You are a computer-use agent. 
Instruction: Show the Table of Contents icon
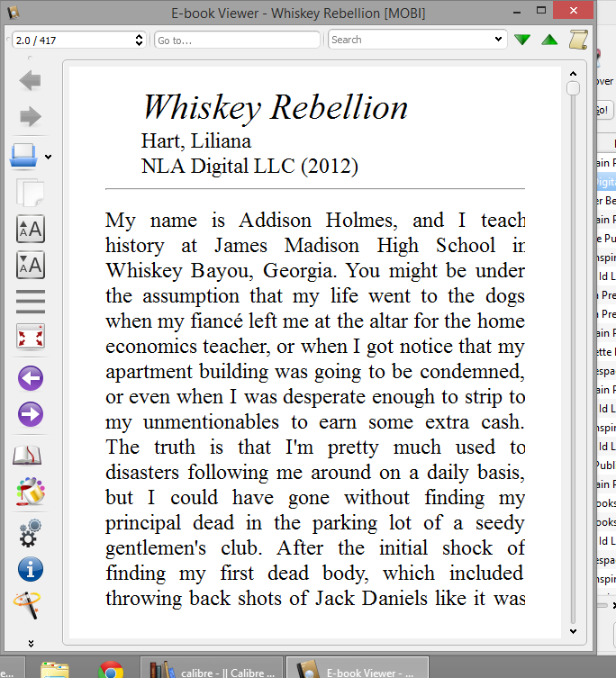[x=31, y=301]
